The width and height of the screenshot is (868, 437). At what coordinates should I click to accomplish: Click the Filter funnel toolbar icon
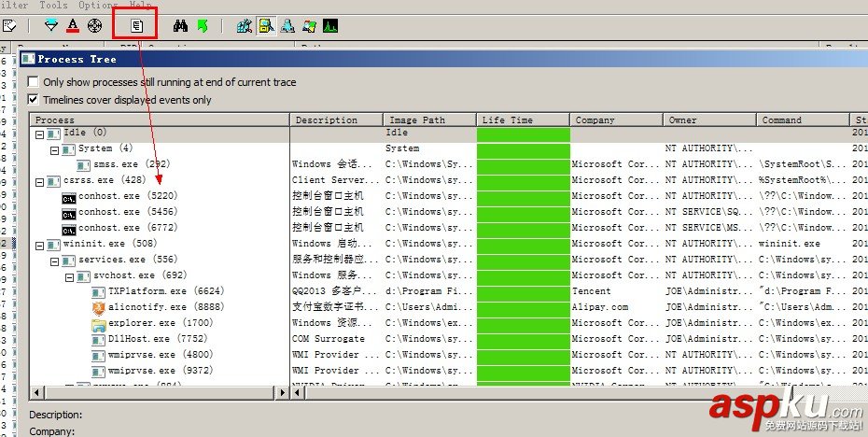pyautogui.click(x=51, y=25)
